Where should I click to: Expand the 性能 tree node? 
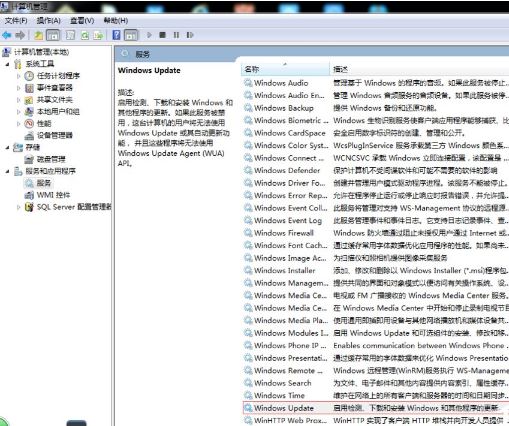tap(19, 124)
